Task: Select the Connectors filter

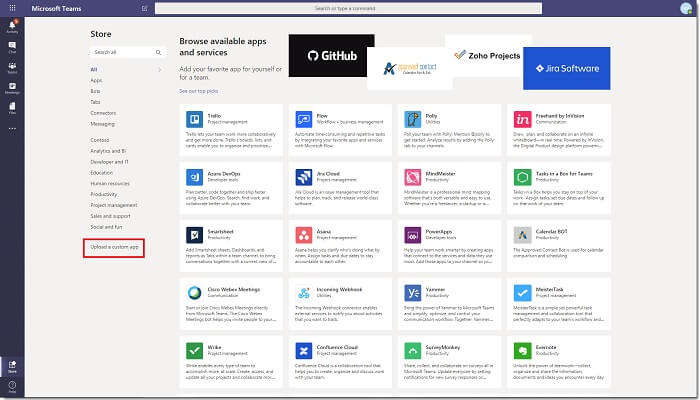Action: (103, 113)
